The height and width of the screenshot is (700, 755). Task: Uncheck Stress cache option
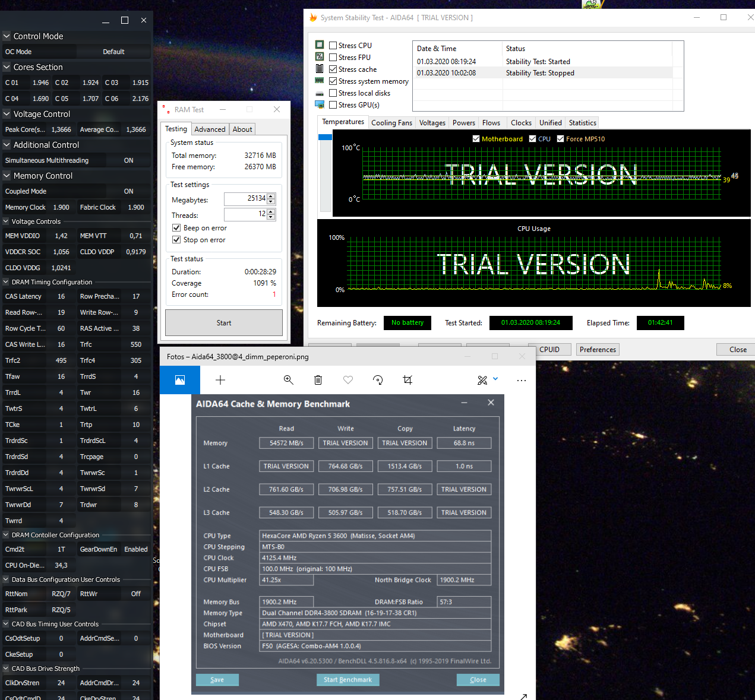coord(333,69)
